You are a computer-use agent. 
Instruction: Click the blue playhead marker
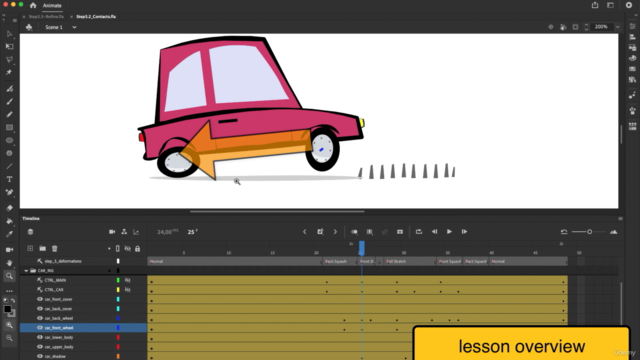coord(362,247)
